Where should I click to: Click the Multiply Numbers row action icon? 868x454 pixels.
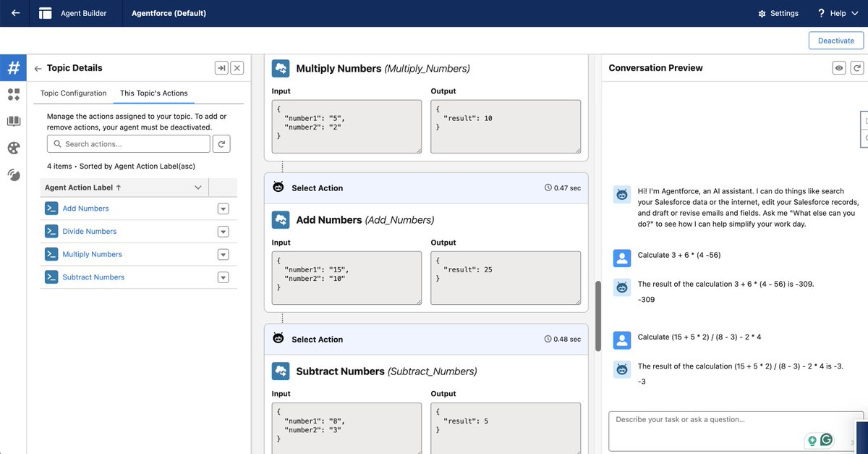(51, 254)
